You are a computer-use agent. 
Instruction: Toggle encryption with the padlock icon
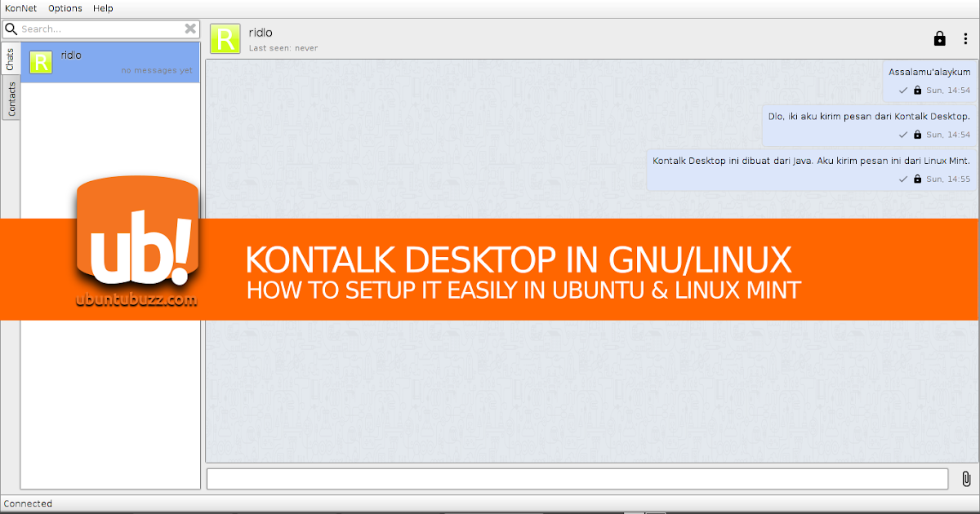[940, 38]
